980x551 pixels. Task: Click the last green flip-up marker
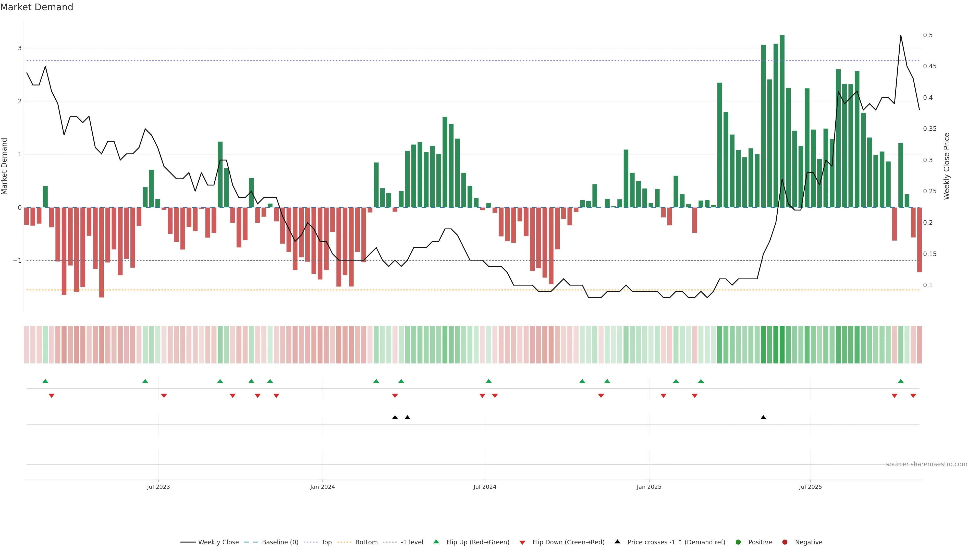[x=900, y=381]
